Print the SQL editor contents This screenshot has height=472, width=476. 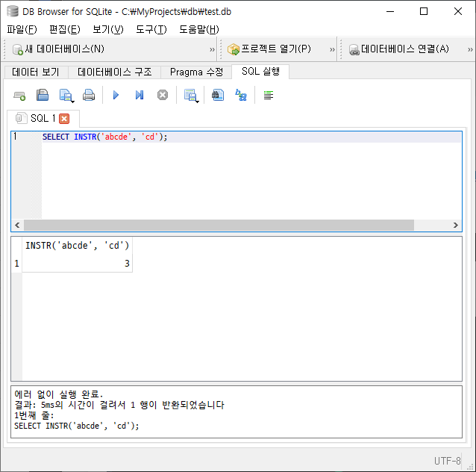pyautogui.click(x=89, y=95)
